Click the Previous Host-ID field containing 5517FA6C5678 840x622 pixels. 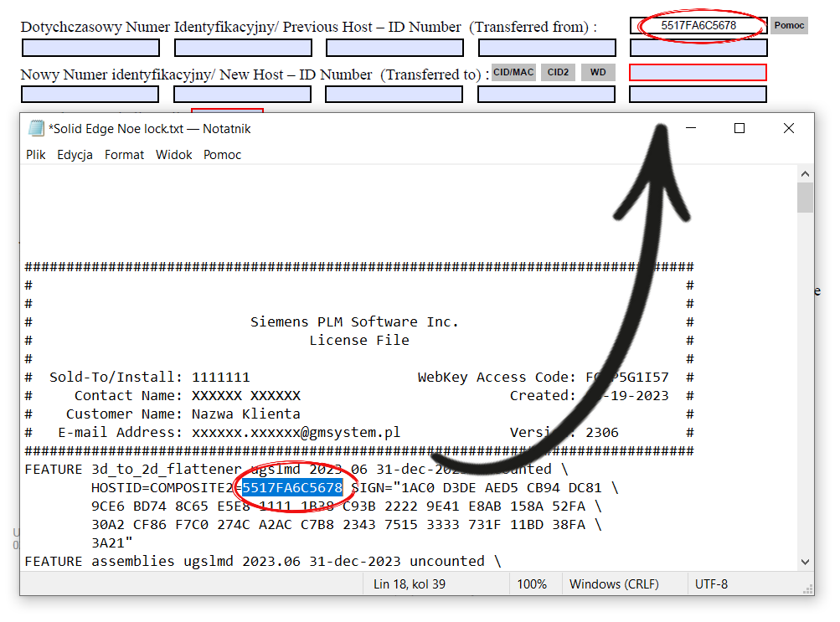coord(698,25)
